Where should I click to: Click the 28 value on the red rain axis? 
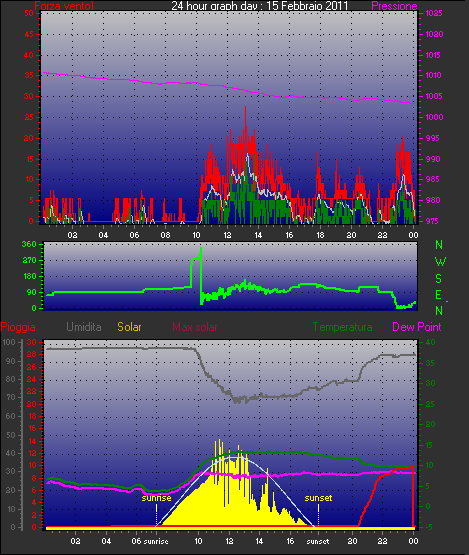[x=32, y=354]
